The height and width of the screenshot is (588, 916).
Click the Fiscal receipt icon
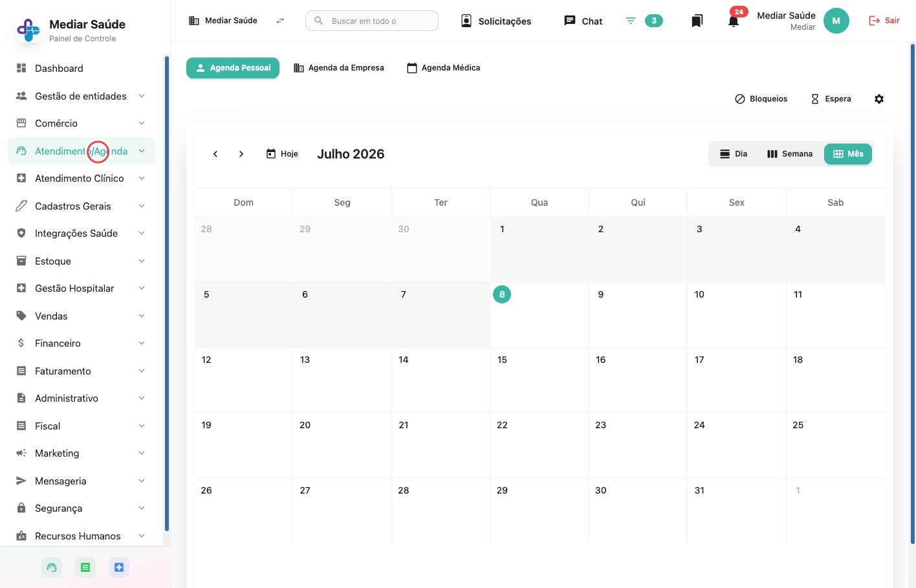[21, 426]
